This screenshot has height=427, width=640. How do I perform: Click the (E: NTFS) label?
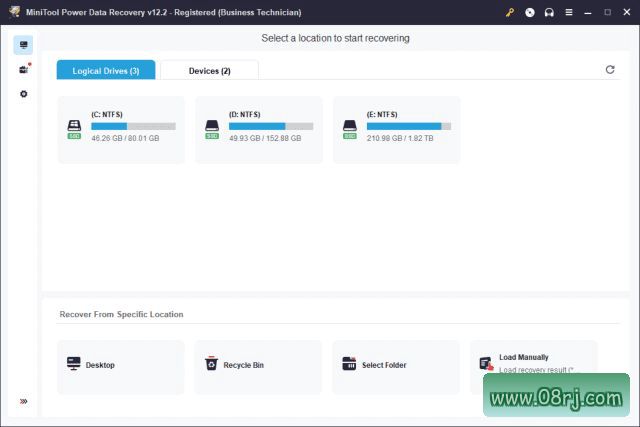pyautogui.click(x=382, y=114)
